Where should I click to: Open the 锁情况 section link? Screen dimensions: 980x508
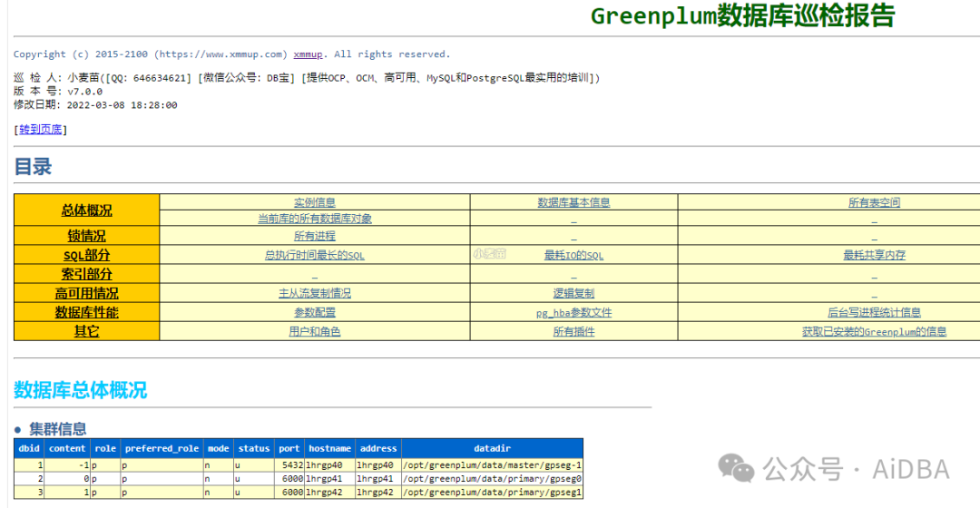[x=86, y=236]
